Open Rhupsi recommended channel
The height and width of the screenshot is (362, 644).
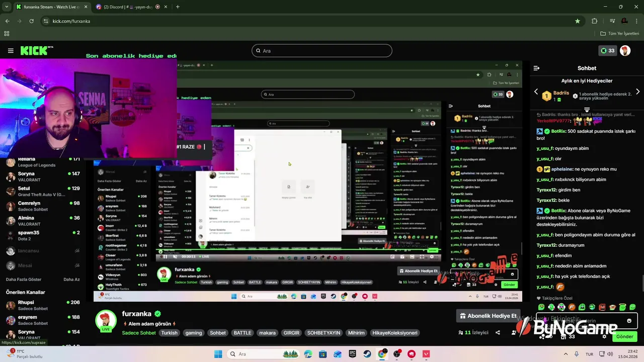point(43,305)
